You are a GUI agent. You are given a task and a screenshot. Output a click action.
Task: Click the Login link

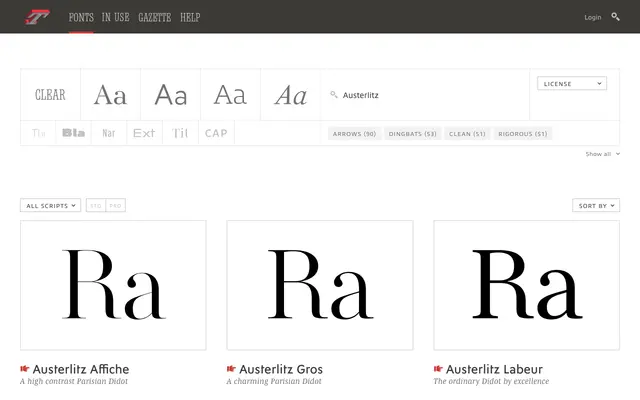[593, 17]
